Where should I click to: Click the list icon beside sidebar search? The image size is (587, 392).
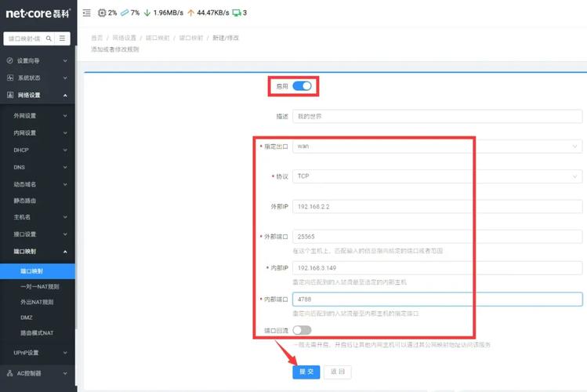(x=62, y=38)
